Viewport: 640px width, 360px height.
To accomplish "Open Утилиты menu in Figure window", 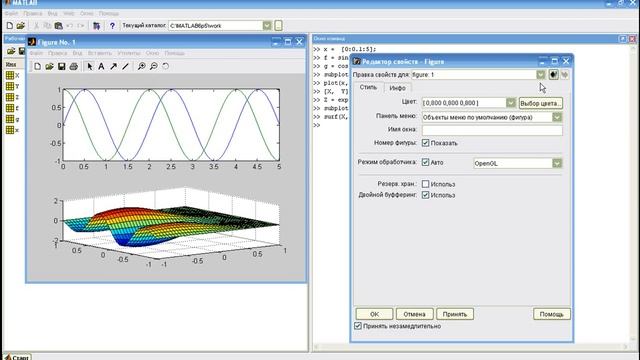I will pos(129,53).
